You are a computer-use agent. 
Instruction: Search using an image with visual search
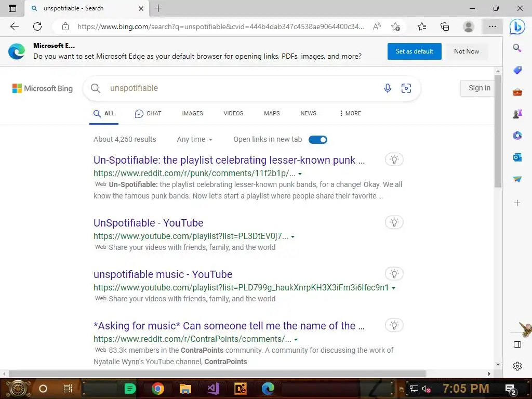coord(406,88)
